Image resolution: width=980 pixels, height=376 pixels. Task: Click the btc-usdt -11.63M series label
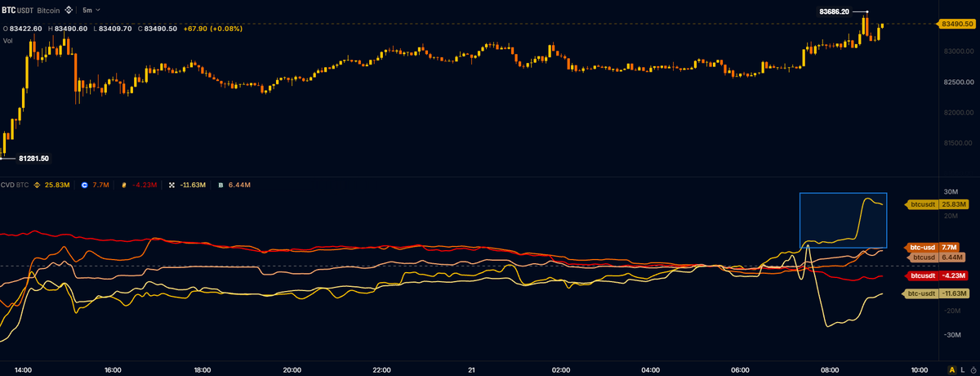(936, 293)
